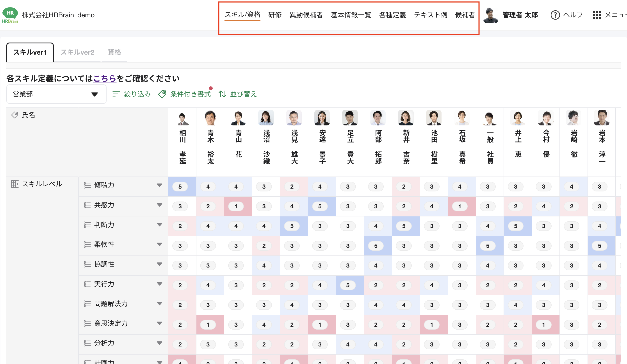
Task: Open the 基本情報一覧 navigation link
Action: point(351,15)
